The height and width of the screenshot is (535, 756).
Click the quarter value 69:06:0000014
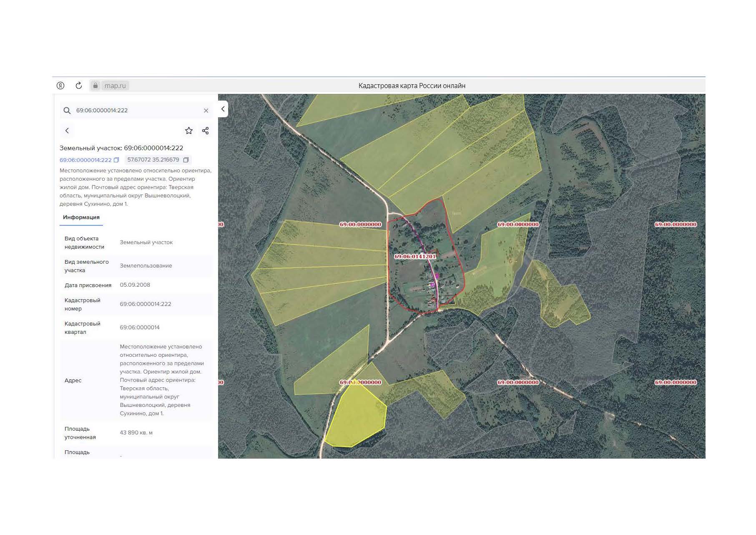(140, 328)
